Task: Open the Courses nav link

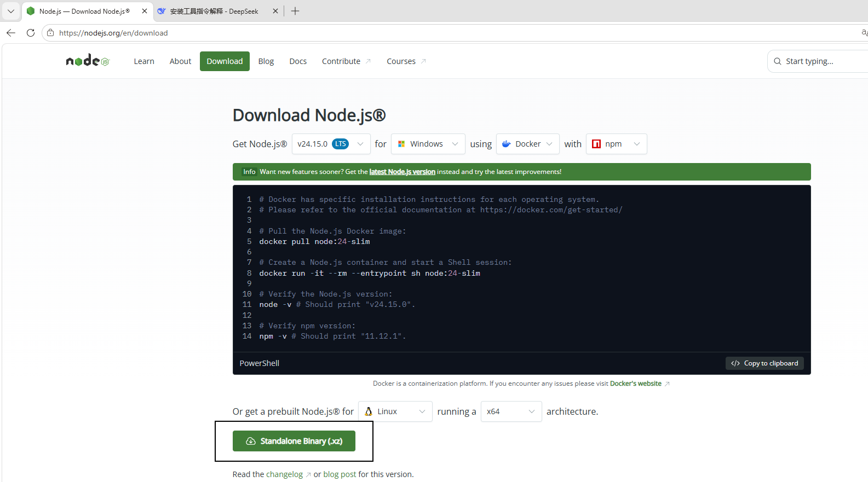Action: (406, 61)
